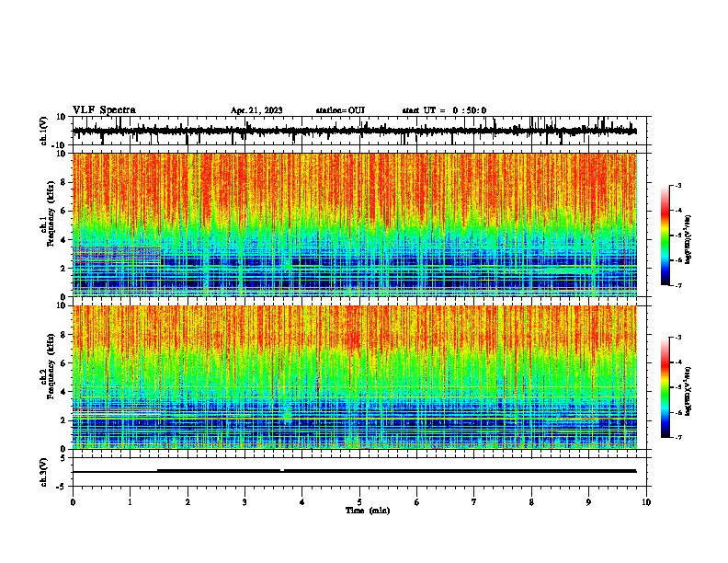The width and height of the screenshot is (728, 563).
Task: Click the ch.3 black signal trace
Action: 355,471
